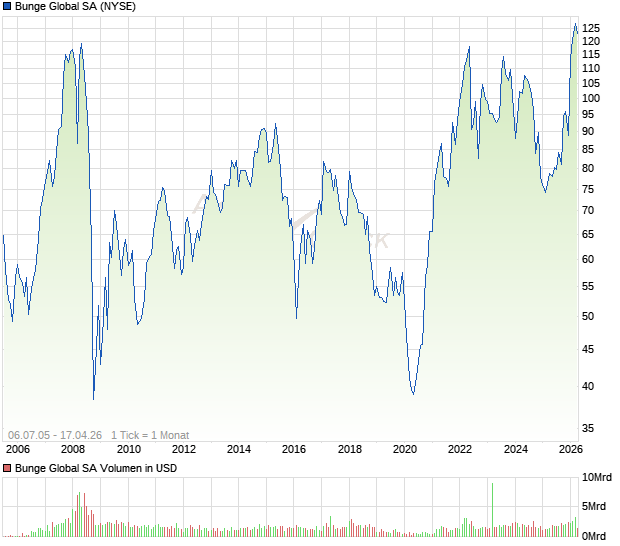Click the 45 price label on the y-axis
The height and width of the screenshot is (546, 620).
click(x=588, y=349)
